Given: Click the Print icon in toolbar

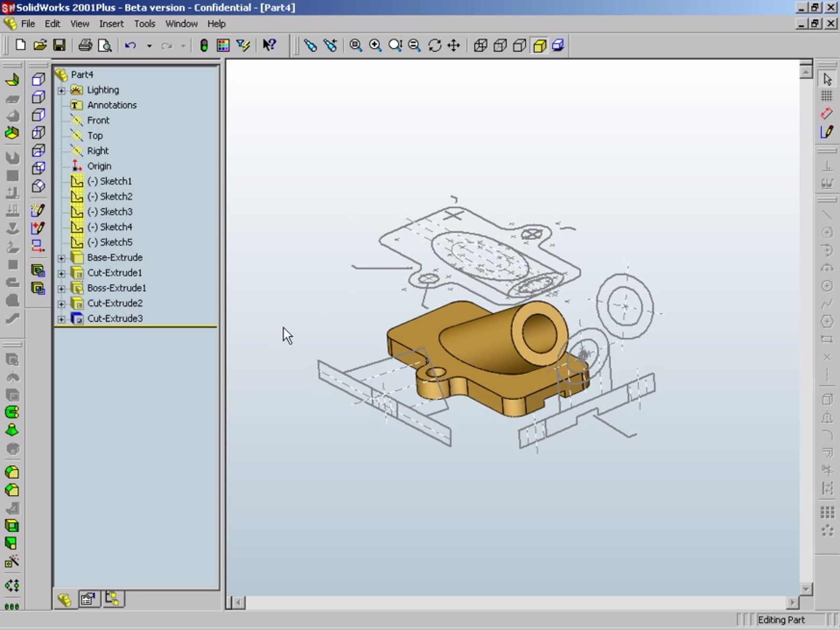Looking at the screenshot, I should 85,45.
